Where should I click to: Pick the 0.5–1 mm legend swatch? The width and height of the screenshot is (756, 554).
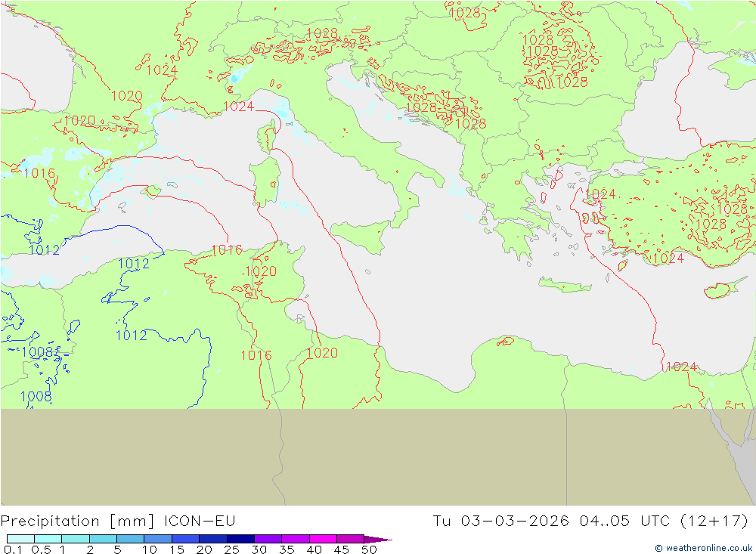48,539
